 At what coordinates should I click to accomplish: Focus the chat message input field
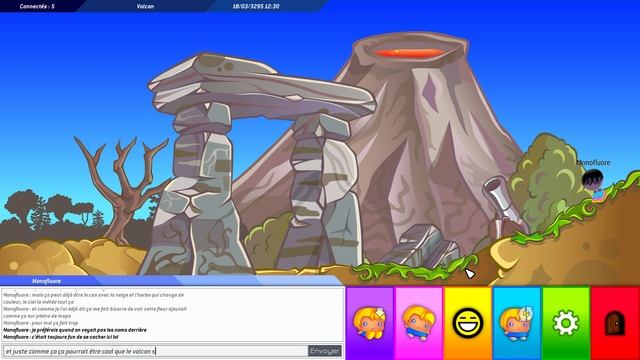[155, 351]
